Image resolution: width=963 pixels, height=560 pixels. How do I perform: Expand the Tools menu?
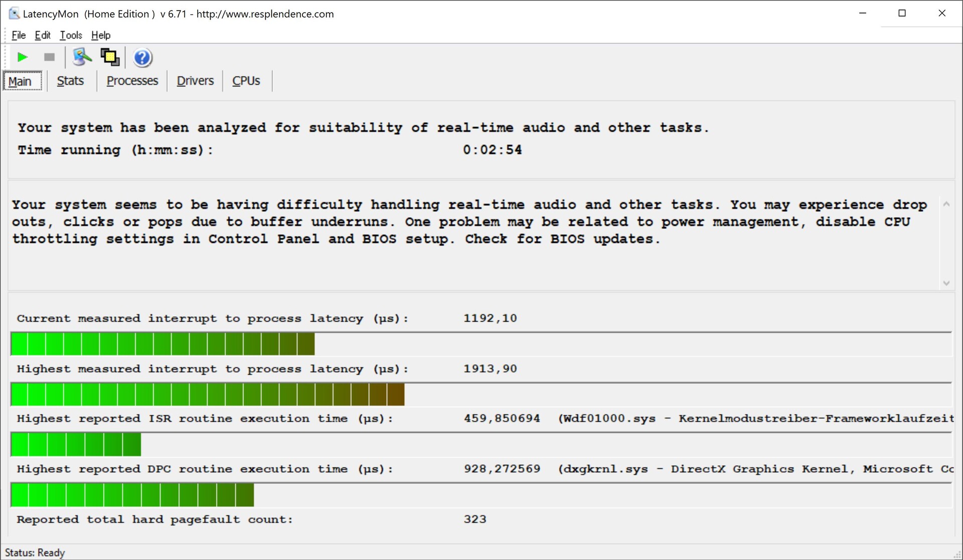(71, 35)
